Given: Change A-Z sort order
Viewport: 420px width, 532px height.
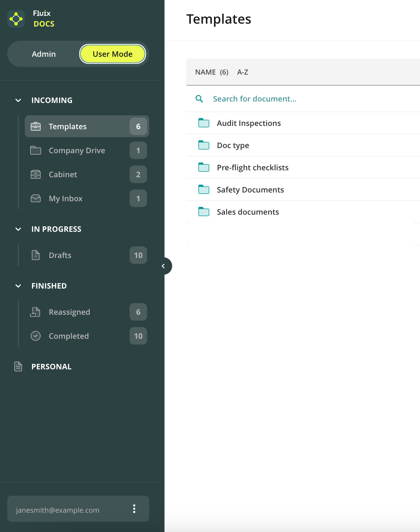Looking at the screenshot, I should click(x=242, y=72).
